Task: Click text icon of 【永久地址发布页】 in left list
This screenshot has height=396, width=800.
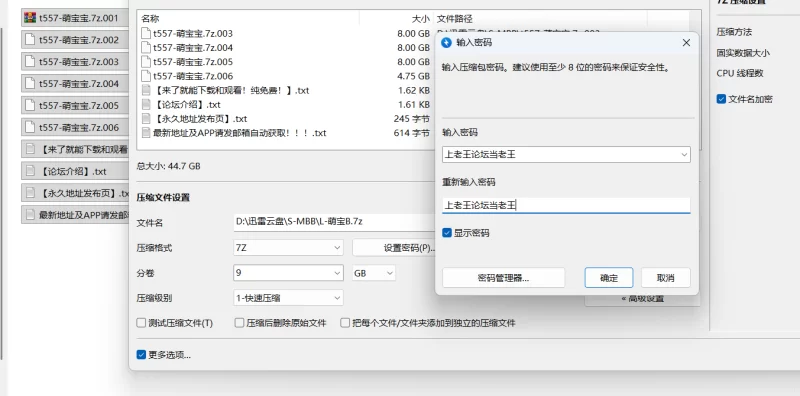Action: (30, 193)
